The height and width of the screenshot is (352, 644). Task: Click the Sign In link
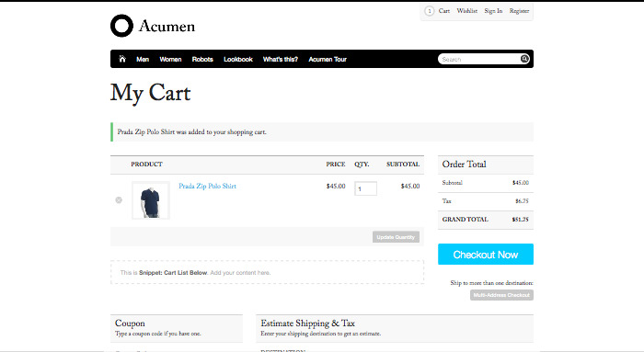pyautogui.click(x=493, y=11)
